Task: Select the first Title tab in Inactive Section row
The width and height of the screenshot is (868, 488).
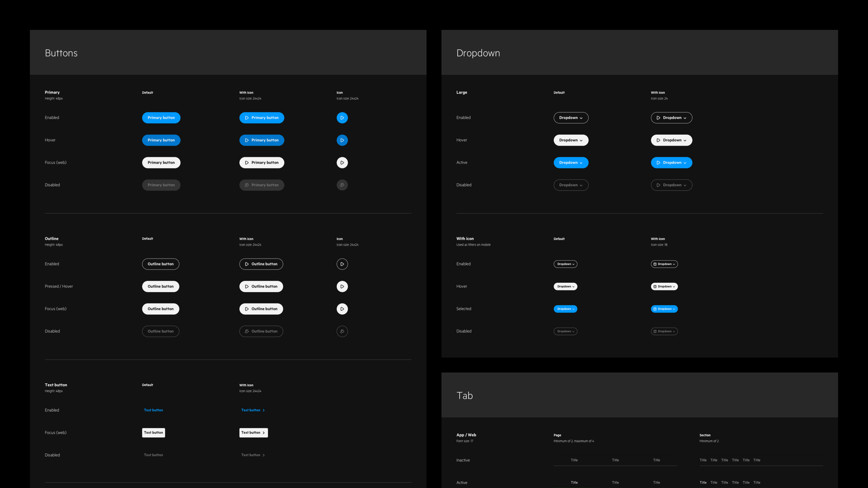Action: click(703, 460)
